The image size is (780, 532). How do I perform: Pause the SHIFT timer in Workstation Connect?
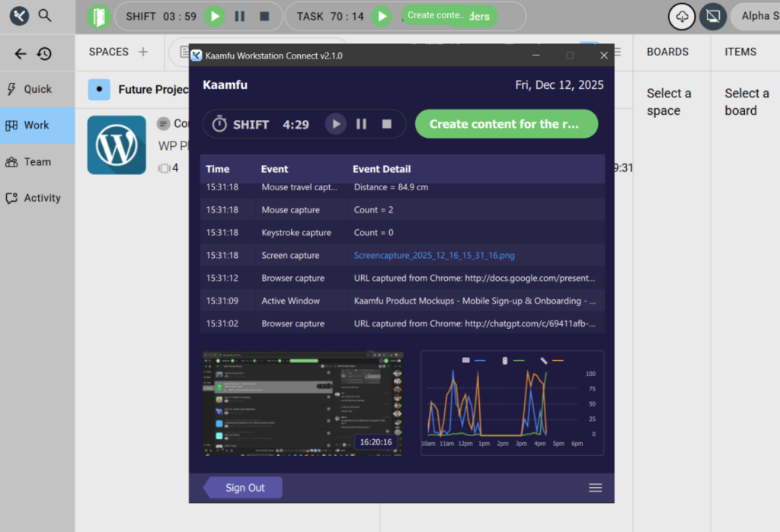point(362,124)
